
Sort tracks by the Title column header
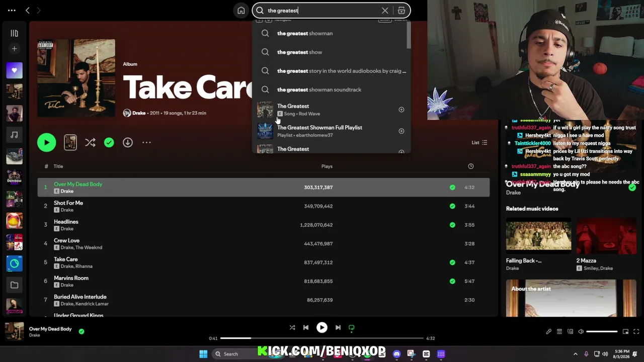[58, 166]
